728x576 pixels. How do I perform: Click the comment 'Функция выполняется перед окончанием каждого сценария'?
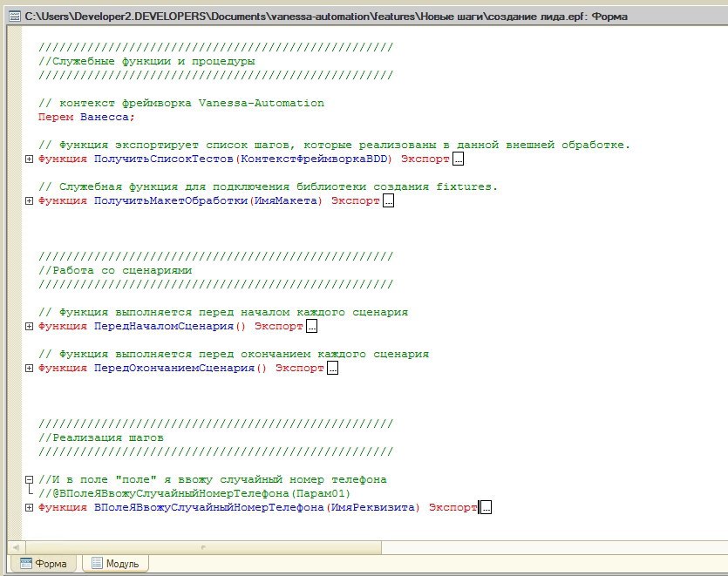tap(234, 354)
